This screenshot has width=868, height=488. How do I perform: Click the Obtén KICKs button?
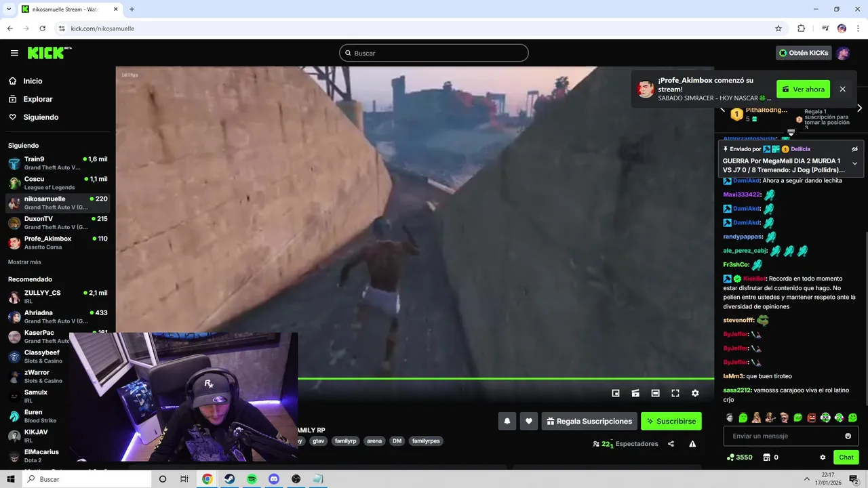click(x=804, y=53)
